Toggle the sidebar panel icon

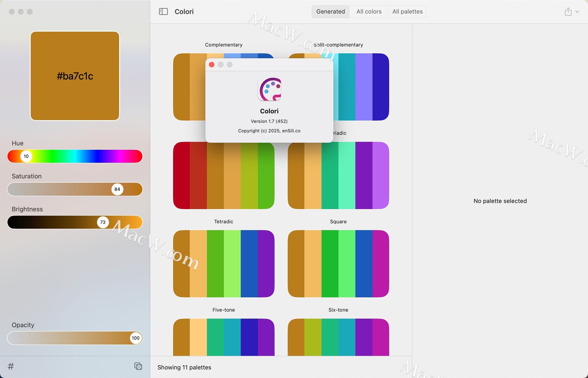pyautogui.click(x=163, y=12)
